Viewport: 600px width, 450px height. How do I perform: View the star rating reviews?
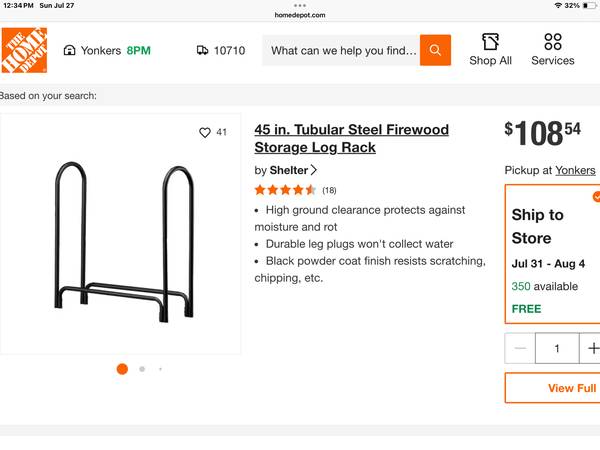(285, 190)
